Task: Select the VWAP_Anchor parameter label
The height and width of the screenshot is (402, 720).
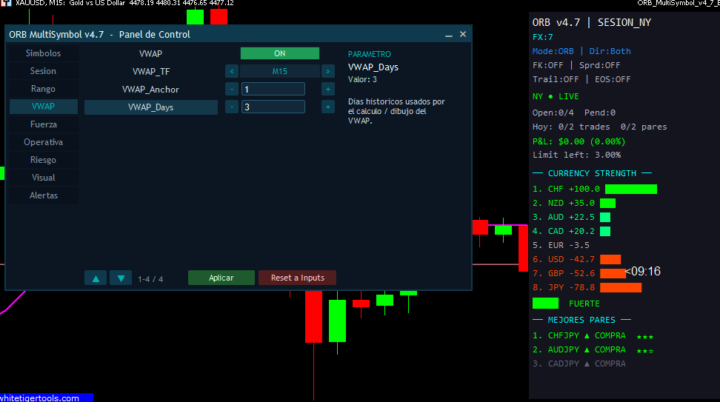Action: tap(151, 90)
